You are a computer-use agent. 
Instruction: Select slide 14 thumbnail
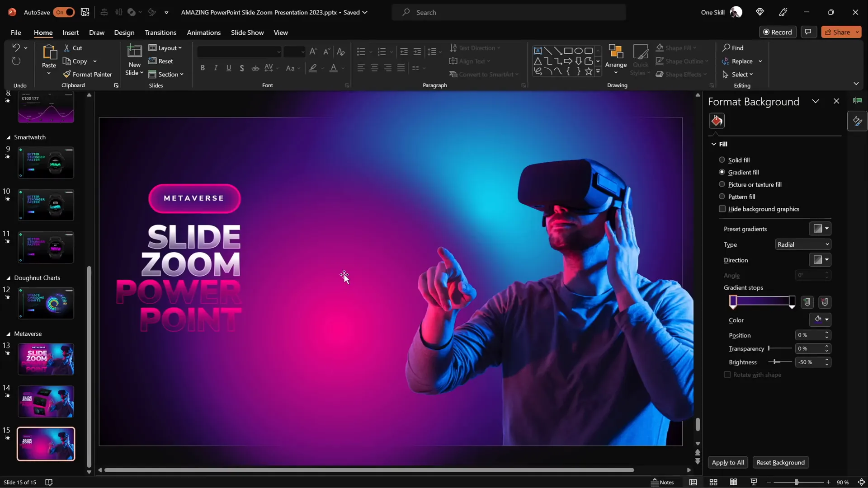click(x=46, y=401)
